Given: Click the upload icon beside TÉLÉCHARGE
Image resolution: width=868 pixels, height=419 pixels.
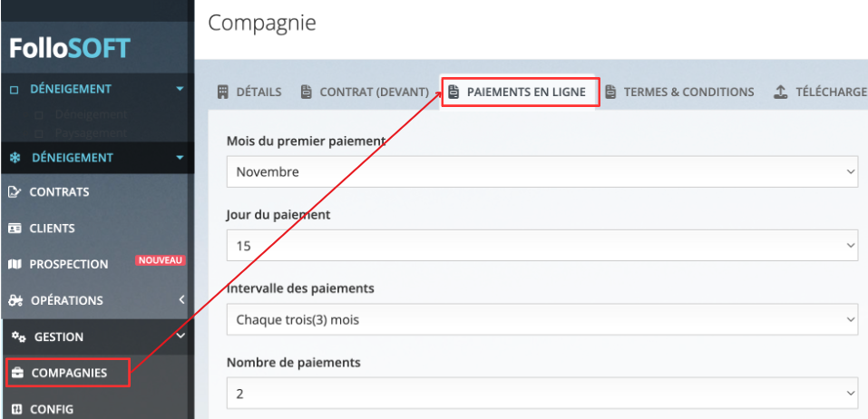Looking at the screenshot, I should click(780, 92).
